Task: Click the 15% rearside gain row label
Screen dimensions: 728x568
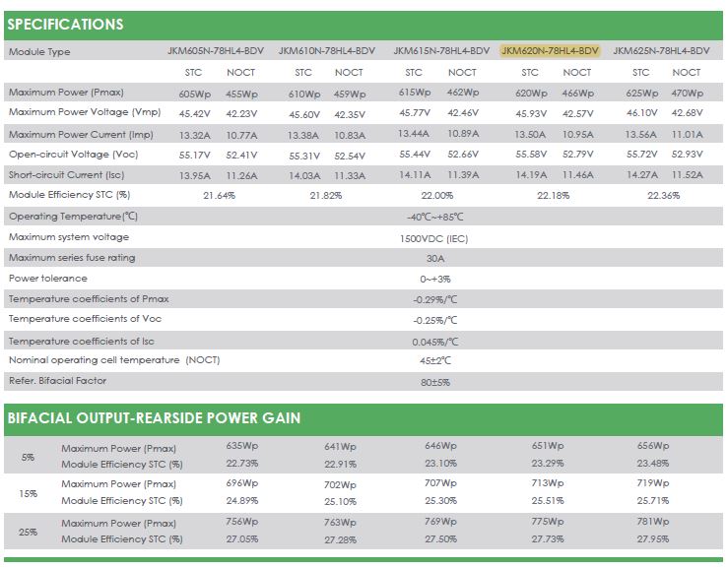Action: [x=28, y=493]
